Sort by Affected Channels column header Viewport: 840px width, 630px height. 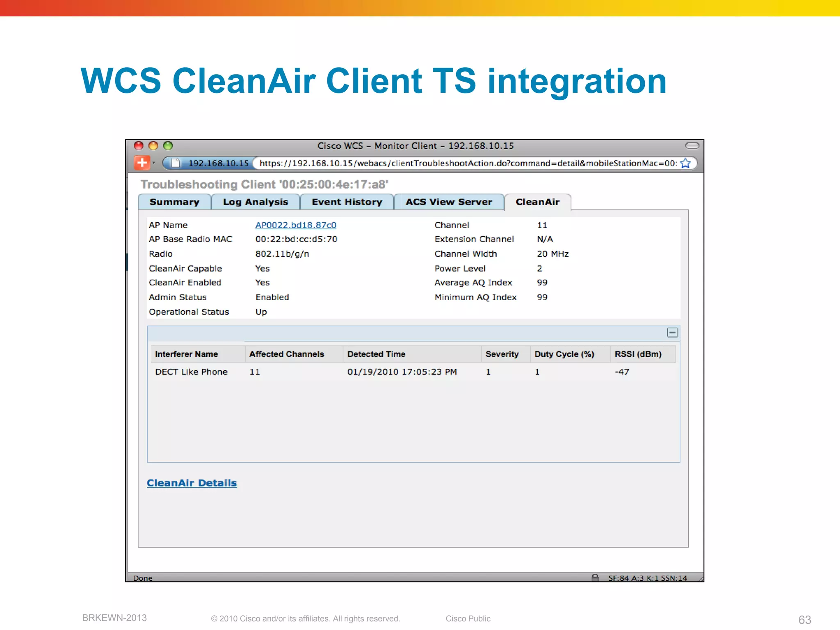coord(294,354)
